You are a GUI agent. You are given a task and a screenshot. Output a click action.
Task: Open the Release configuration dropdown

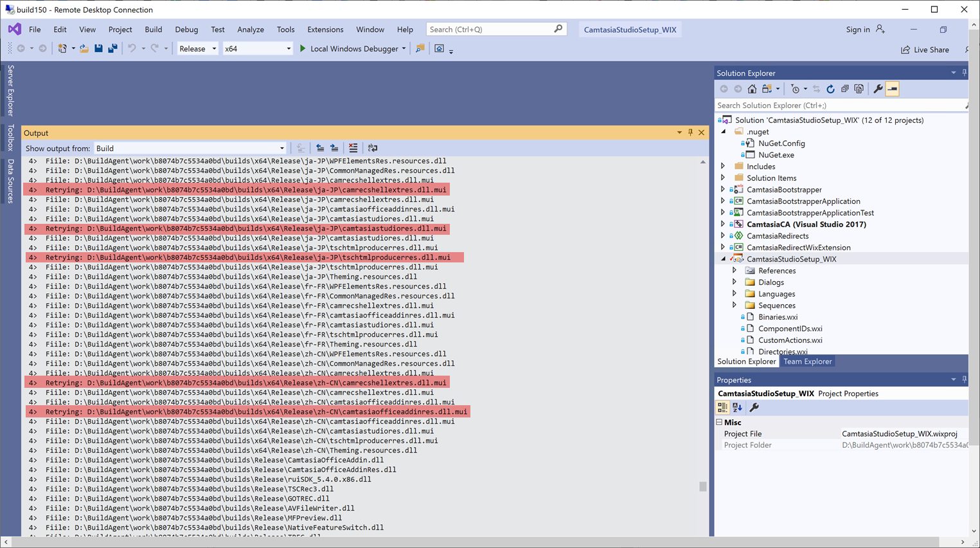coord(197,49)
